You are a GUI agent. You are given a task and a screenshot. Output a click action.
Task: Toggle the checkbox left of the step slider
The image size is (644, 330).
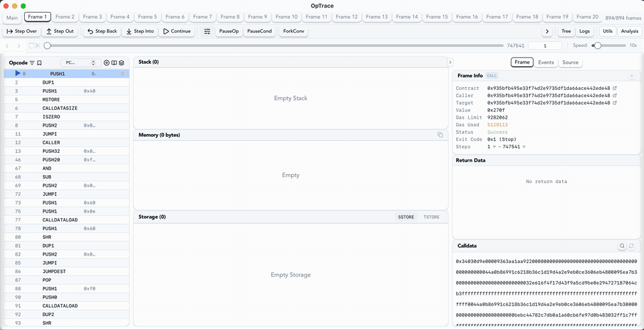[32, 46]
